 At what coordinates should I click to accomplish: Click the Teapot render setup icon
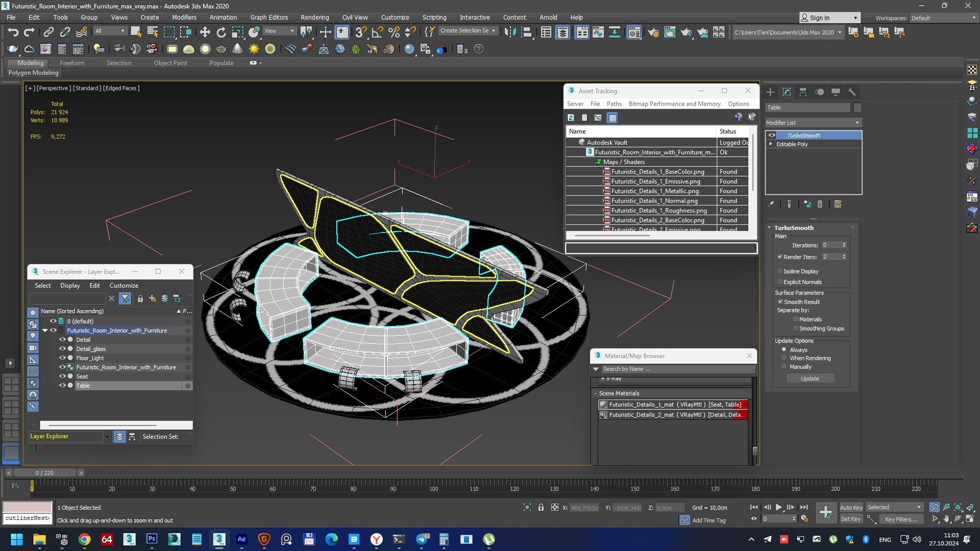(653, 33)
